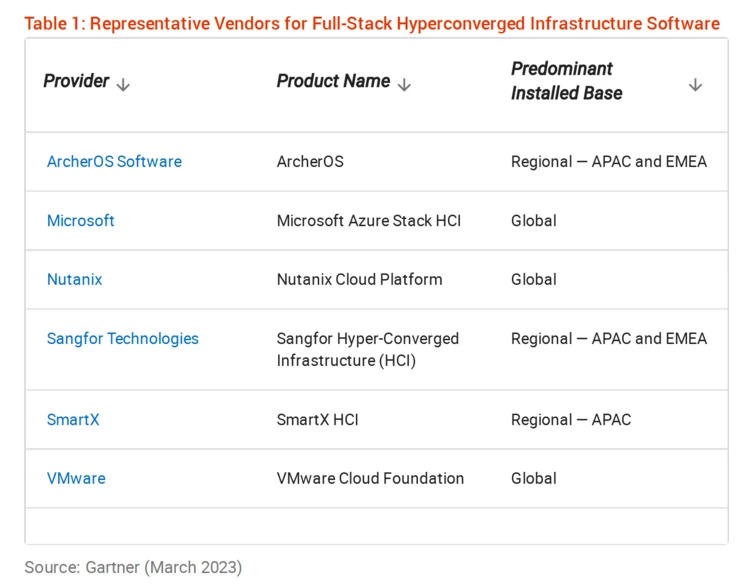Visit the Sangfor Technologies link
Viewport: 750px width, 584px height.
[123, 338]
